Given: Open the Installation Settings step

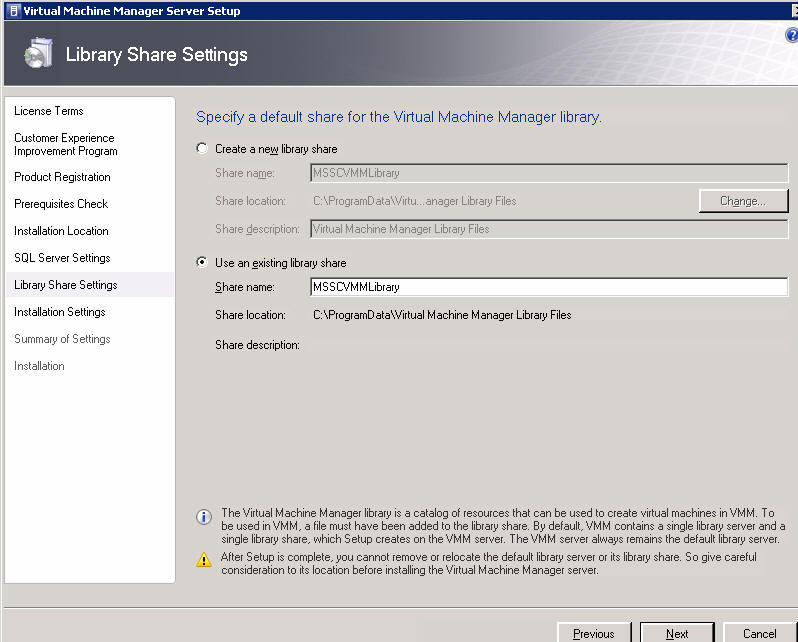Looking at the screenshot, I should click(60, 312).
